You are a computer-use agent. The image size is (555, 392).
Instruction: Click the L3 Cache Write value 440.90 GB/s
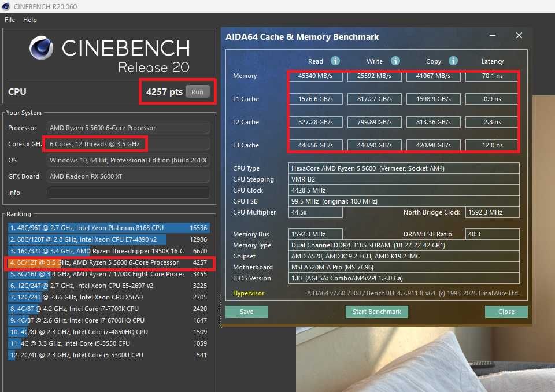(x=375, y=145)
